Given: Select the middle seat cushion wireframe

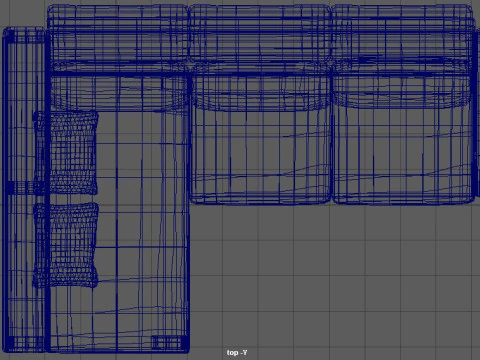Looking at the screenshot, I should tap(261, 139).
